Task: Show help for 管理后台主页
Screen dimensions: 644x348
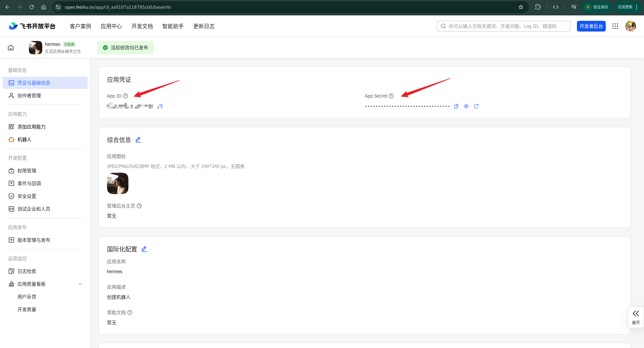Action: [139, 206]
